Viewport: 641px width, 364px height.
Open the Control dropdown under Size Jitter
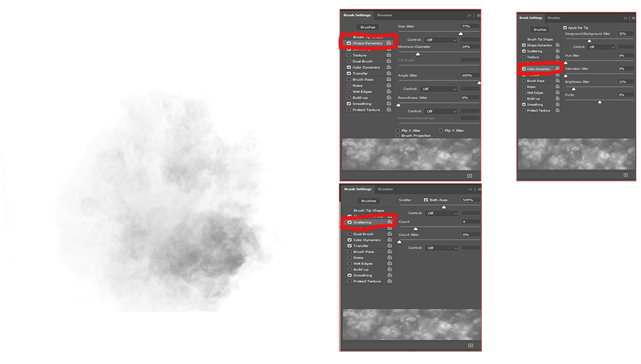click(x=441, y=40)
